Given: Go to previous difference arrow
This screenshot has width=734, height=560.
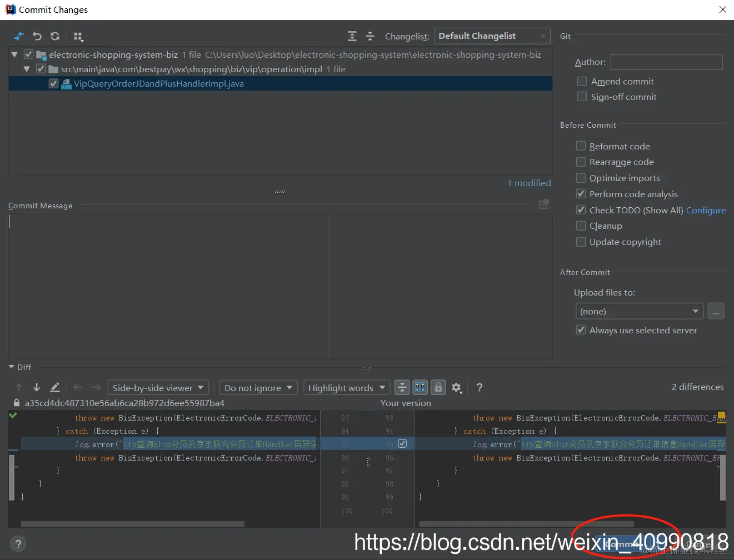Looking at the screenshot, I should [19, 387].
